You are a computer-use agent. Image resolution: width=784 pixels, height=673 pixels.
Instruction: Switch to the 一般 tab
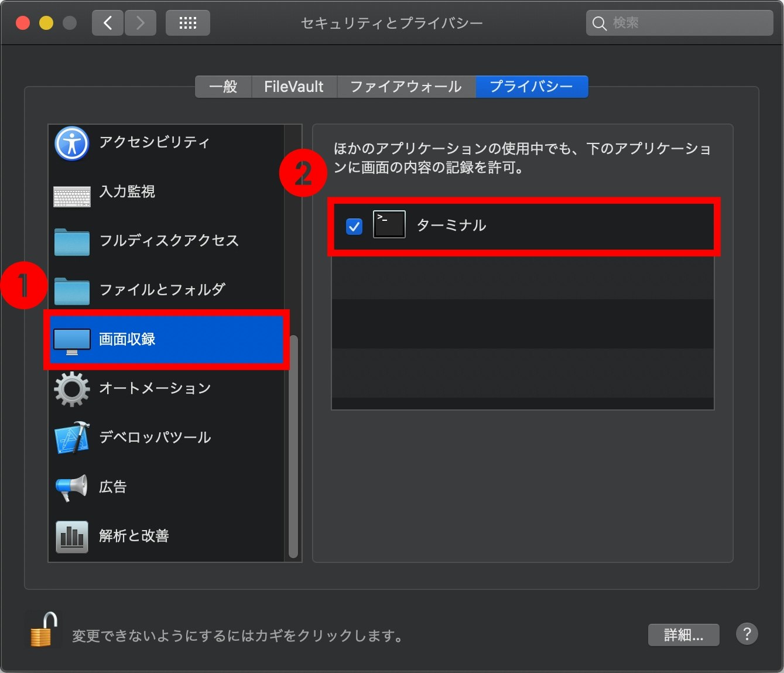coord(223,87)
